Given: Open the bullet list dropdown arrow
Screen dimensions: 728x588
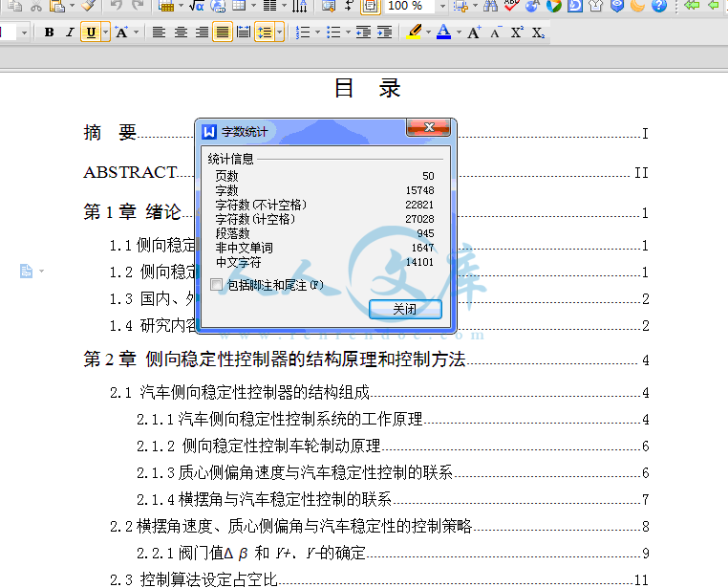Looking at the screenshot, I should tap(348, 33).
